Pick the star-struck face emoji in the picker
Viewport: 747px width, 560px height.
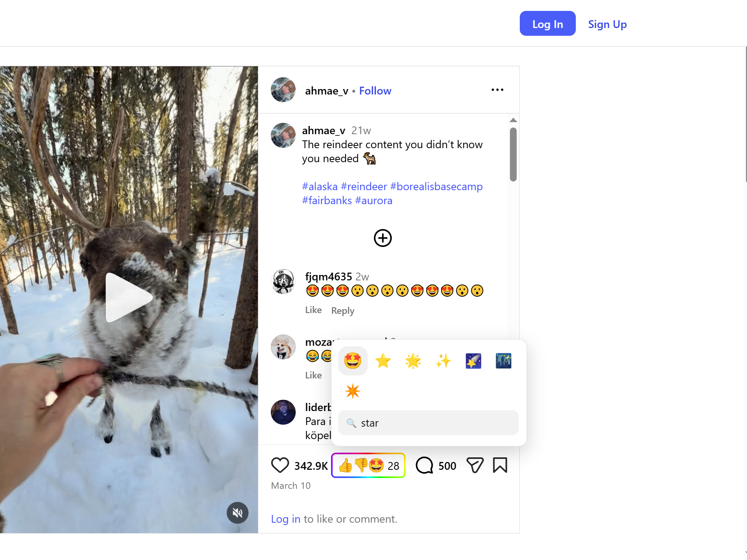353,361
